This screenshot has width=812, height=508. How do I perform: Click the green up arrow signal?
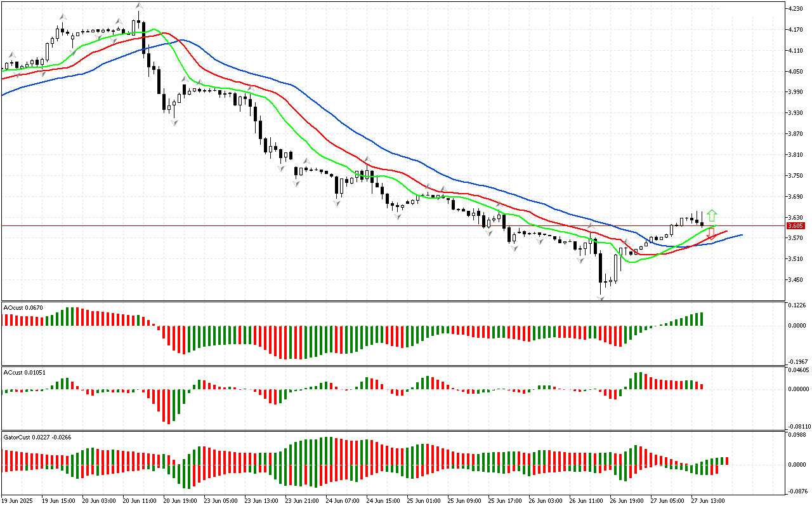pos(712,215)
